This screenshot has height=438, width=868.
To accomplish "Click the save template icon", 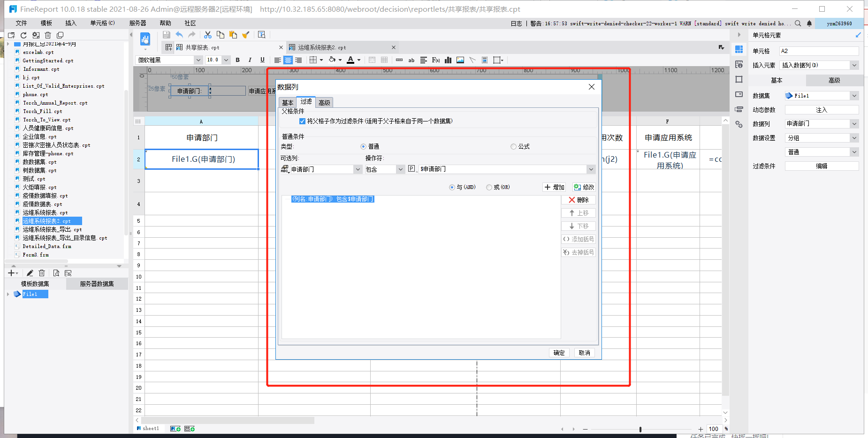I will pyautogui.click(x=166, y=35).
